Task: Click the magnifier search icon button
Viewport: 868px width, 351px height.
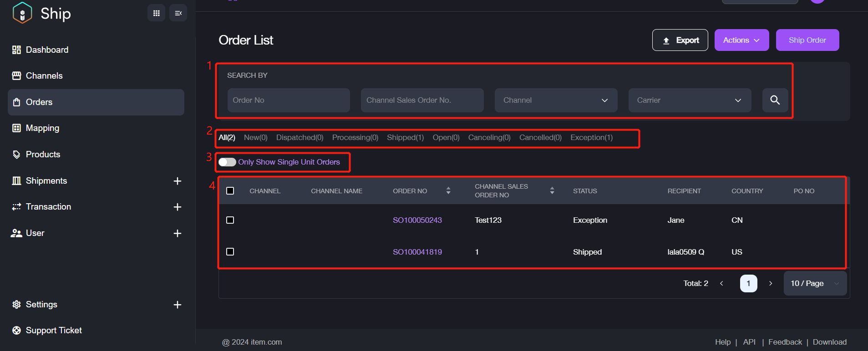Action: click(x=775, y=100)
